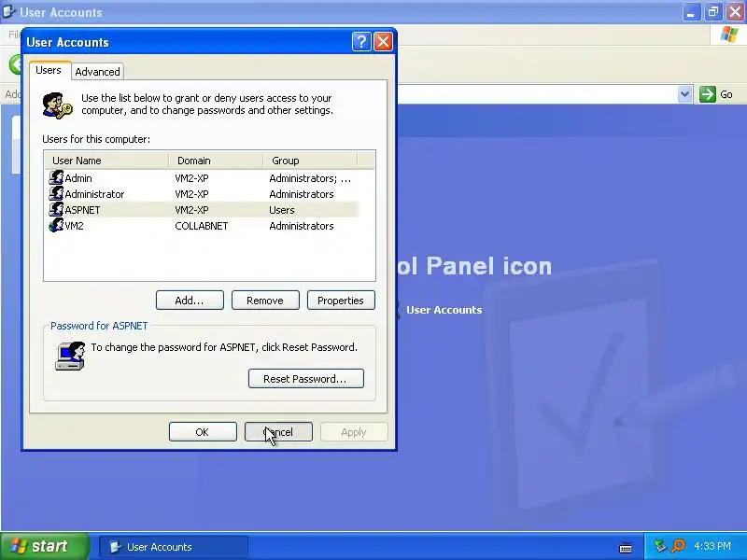
Task: Click the computer user password icon
Action: (x=71, y=356)
